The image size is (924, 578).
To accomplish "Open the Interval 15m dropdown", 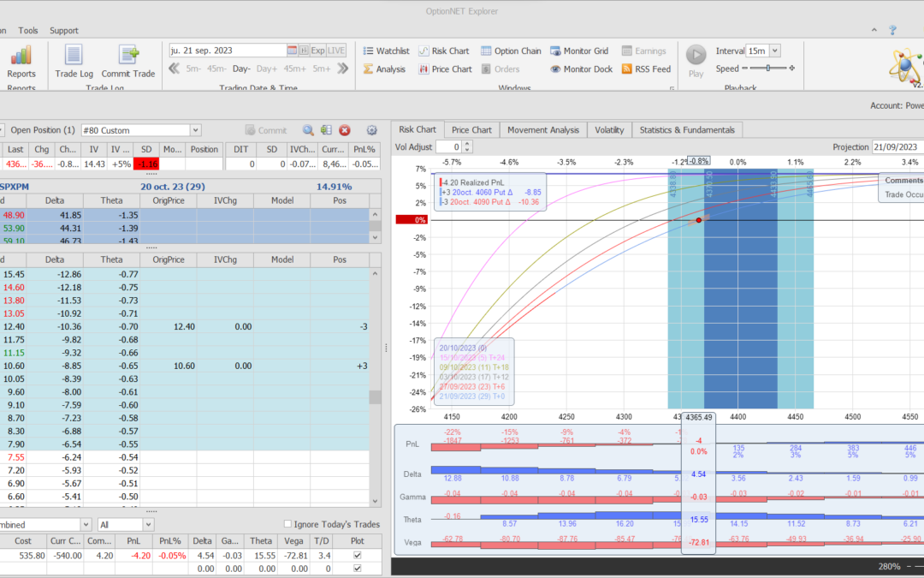I will 774,51.
